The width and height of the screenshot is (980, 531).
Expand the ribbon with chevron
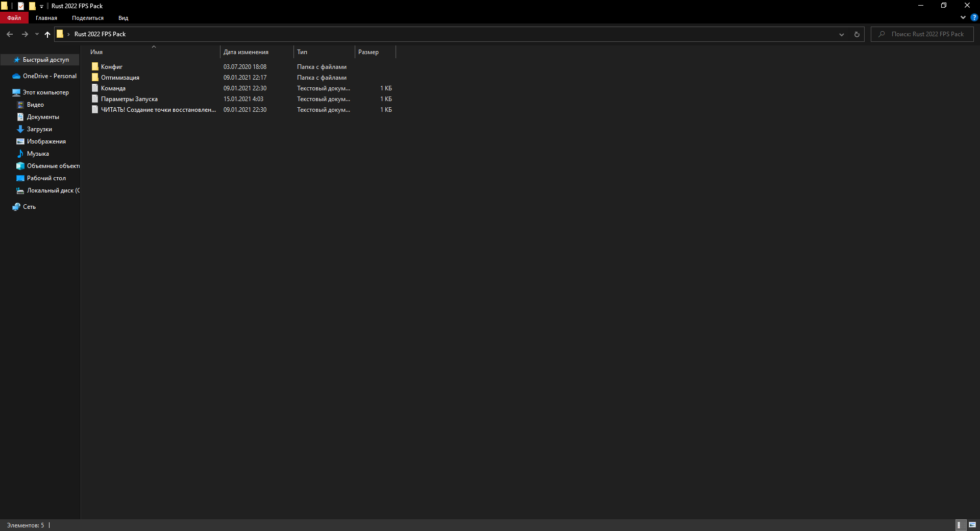tap(963, 17)
